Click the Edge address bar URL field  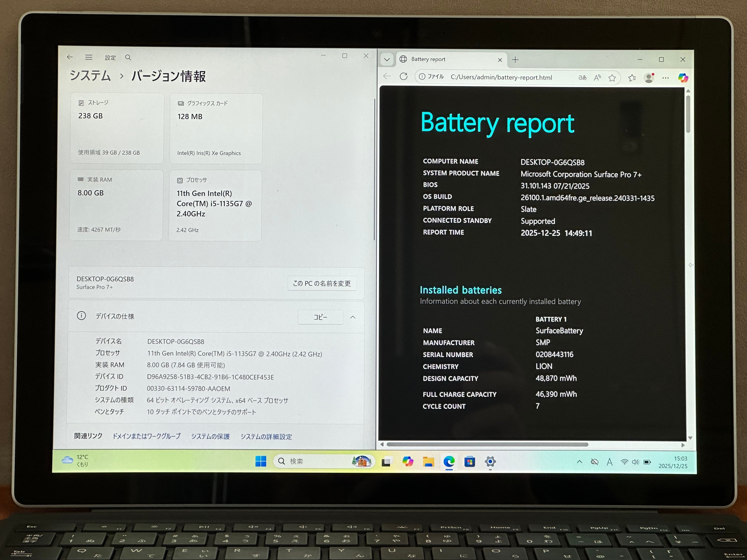point(501,77)
